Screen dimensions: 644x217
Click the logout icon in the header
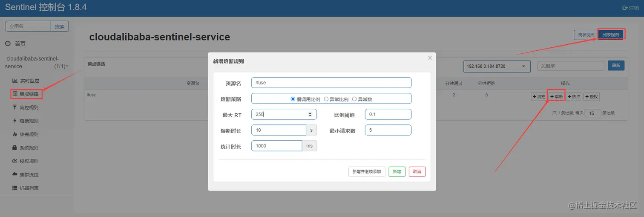(625, 8)
